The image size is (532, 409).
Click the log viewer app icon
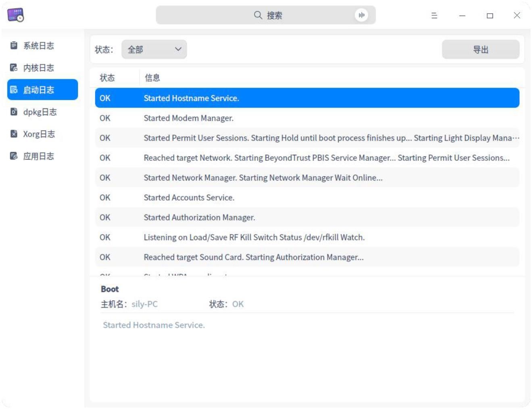click(x=16, y=15)
